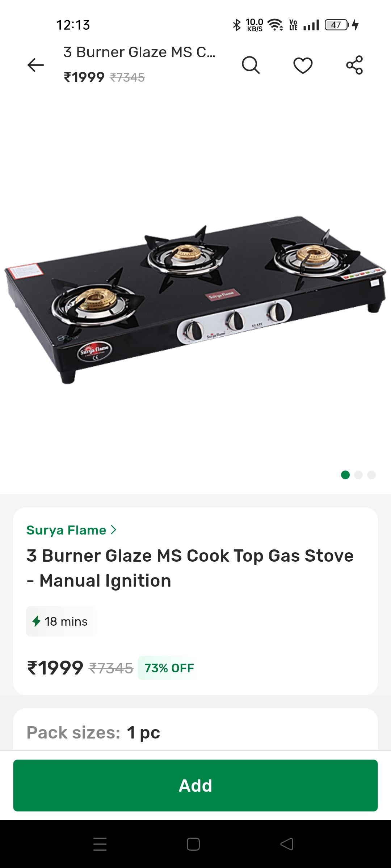Share this product via share icon
Screen dimensions: 391x868
click(x=354, y=65)
